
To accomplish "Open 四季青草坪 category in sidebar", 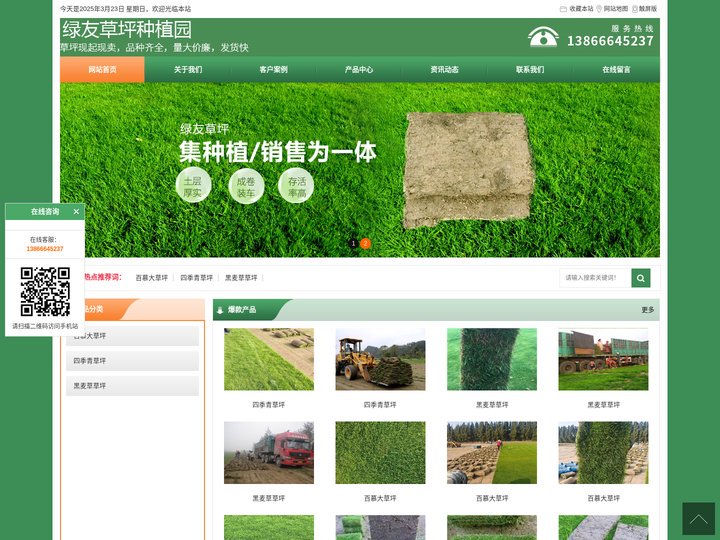I will [x=132, y=361].
